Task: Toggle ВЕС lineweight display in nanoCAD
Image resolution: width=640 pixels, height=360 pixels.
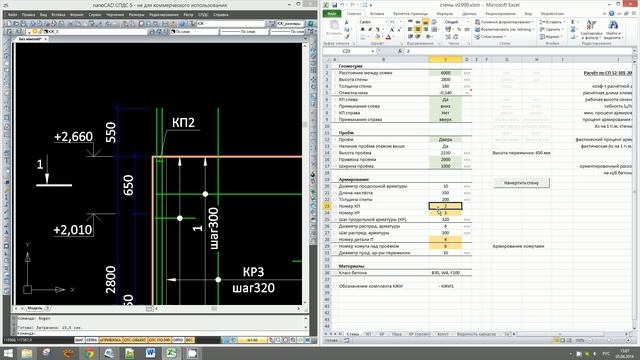Action: click(x=189, y=340)
